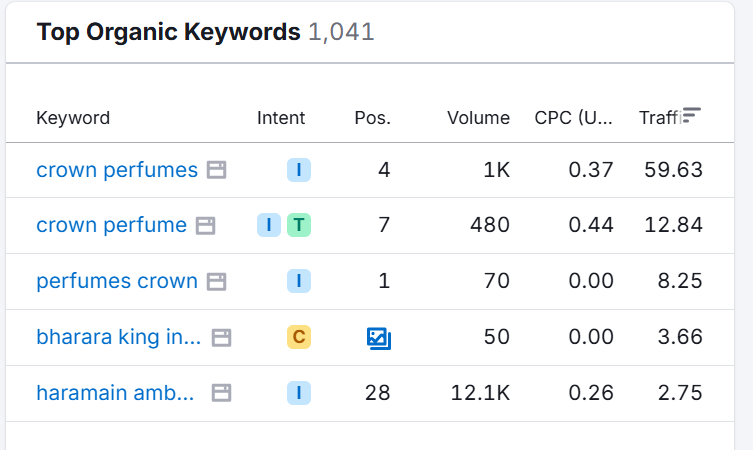Open SERP snapshot icon beside crown perfume
The width and height of the screenshot is (753, 450).
pos(205,226)
